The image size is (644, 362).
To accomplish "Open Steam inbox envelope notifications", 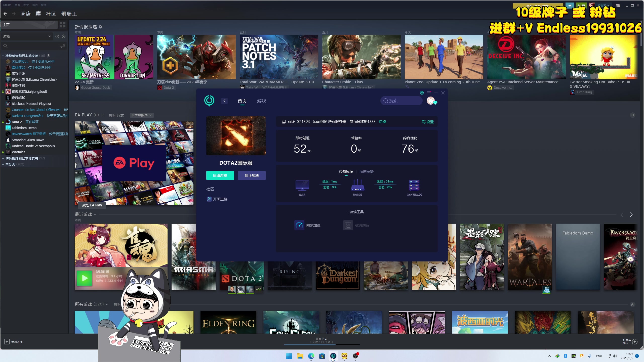I will 581,5.
